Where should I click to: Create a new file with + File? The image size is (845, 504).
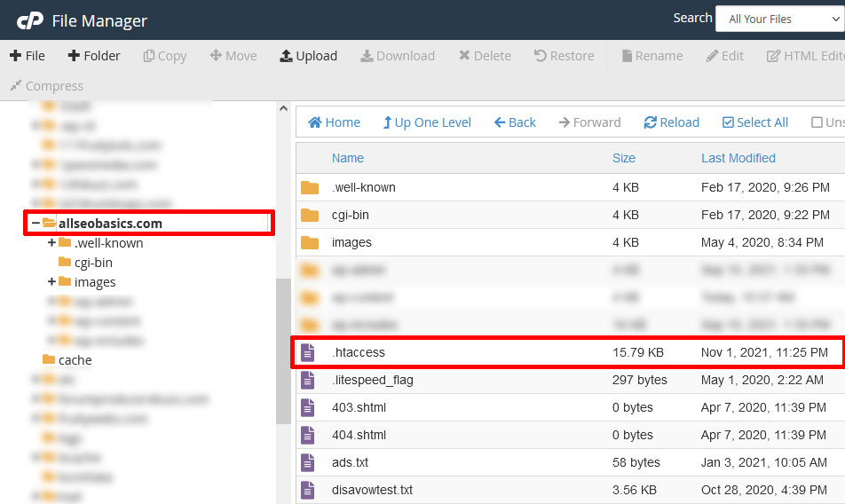point(28,56)
